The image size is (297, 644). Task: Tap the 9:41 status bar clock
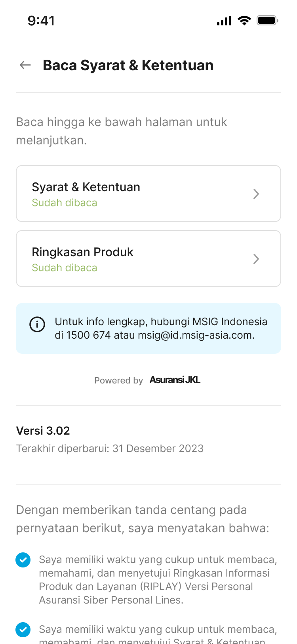point(41,21)
